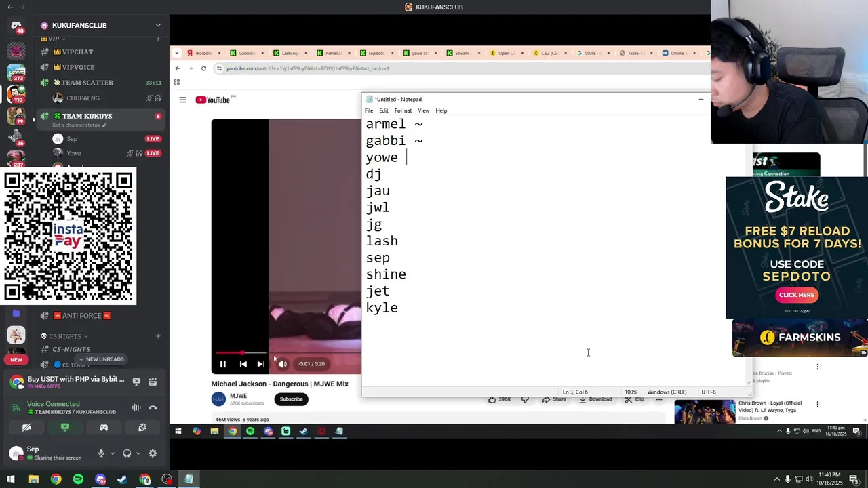The height and width of the screenshot is (488, 868).
Task: Open Notepad View menu
Action: (423, 110)
